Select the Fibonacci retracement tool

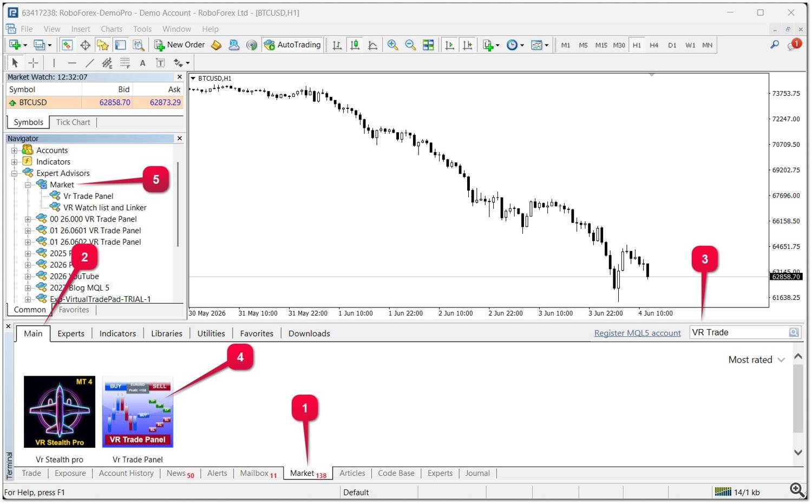tap(125, 63)
